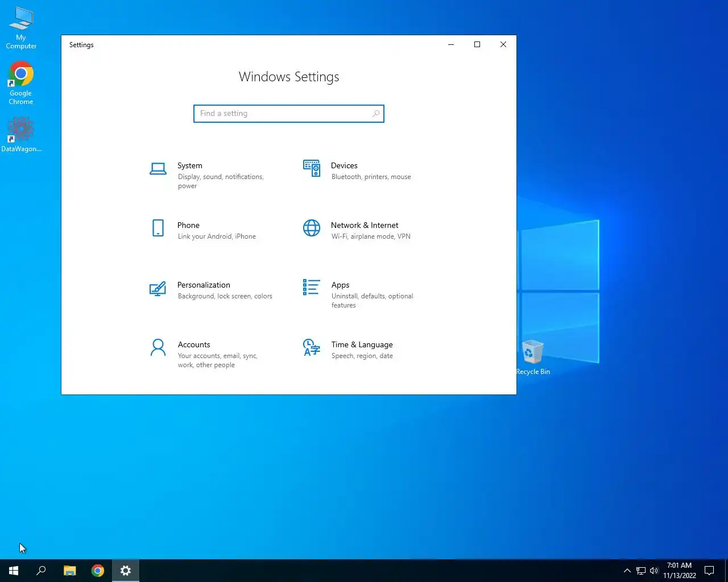
Task: Open Network & Internet label
Action: (x=365, y=225)
